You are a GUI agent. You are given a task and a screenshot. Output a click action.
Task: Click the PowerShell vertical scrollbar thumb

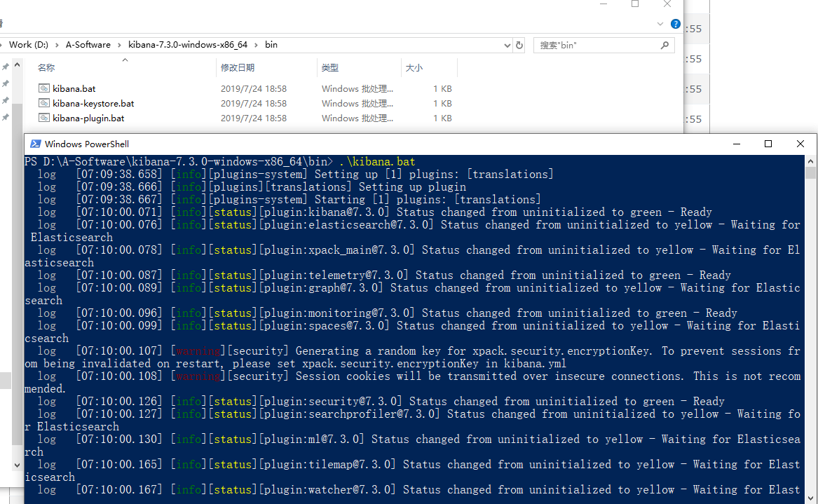(810, 172)
